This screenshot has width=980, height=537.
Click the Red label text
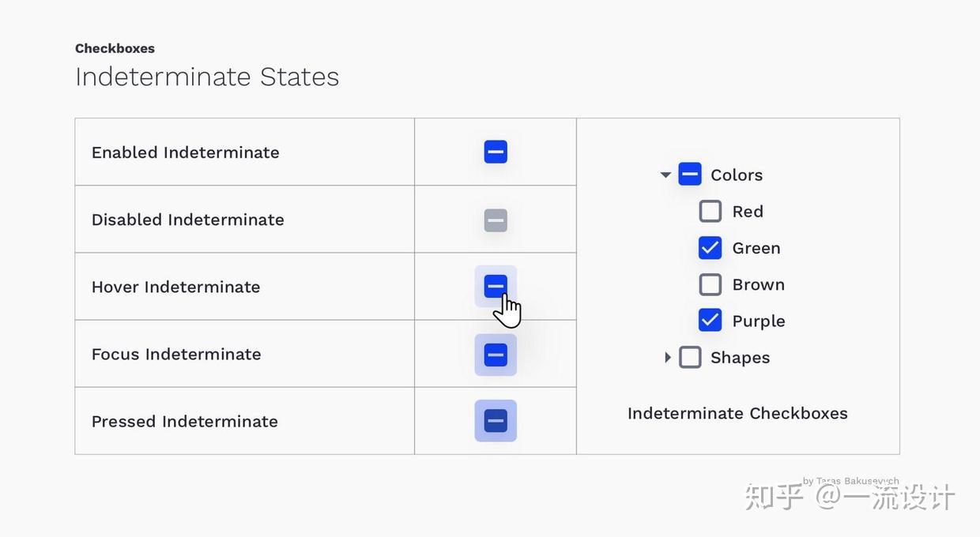(748, 212)
